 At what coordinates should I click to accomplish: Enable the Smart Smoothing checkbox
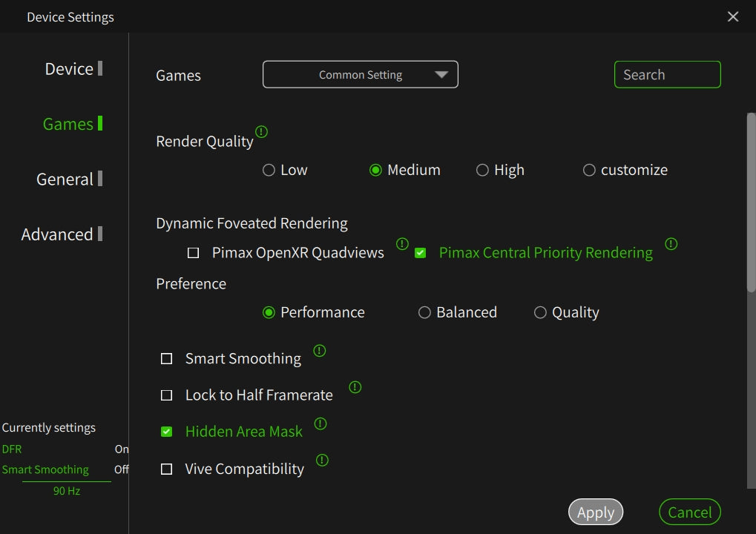click(x=167, y=359)
